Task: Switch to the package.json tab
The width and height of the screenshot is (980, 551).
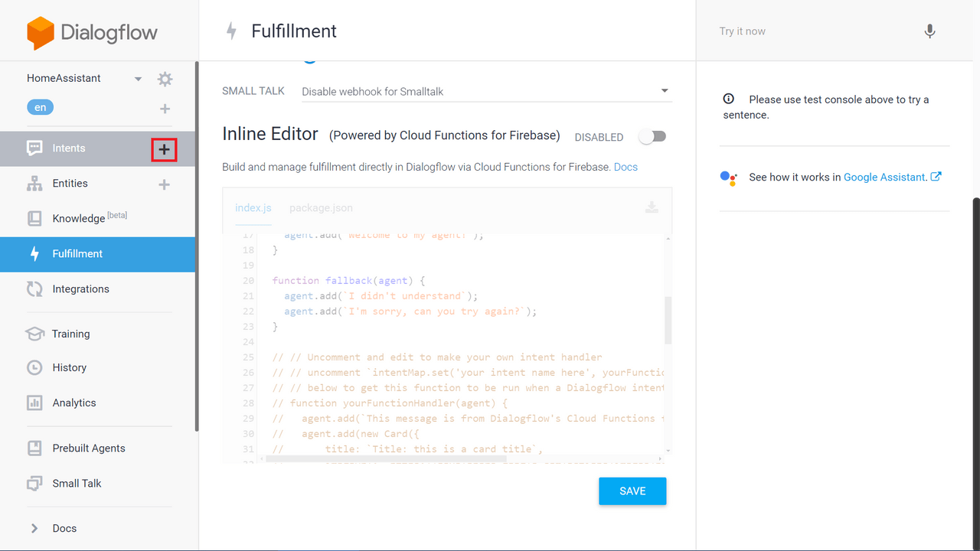Action: pos(321,208)
